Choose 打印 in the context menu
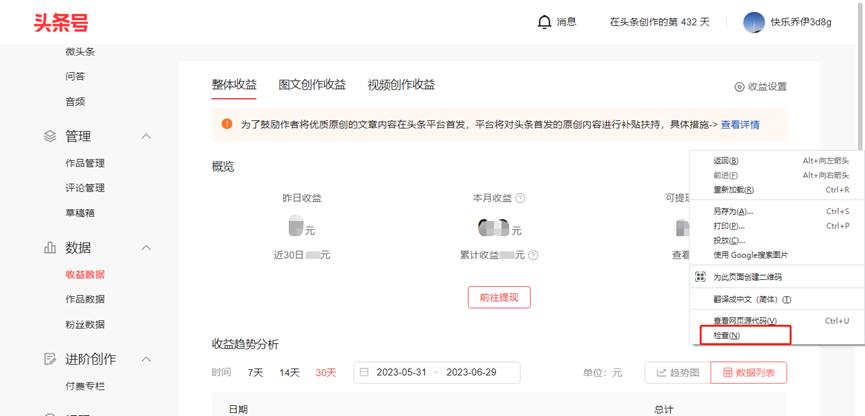The width and height of the screenshot is (865, 416). pos(777,226)
